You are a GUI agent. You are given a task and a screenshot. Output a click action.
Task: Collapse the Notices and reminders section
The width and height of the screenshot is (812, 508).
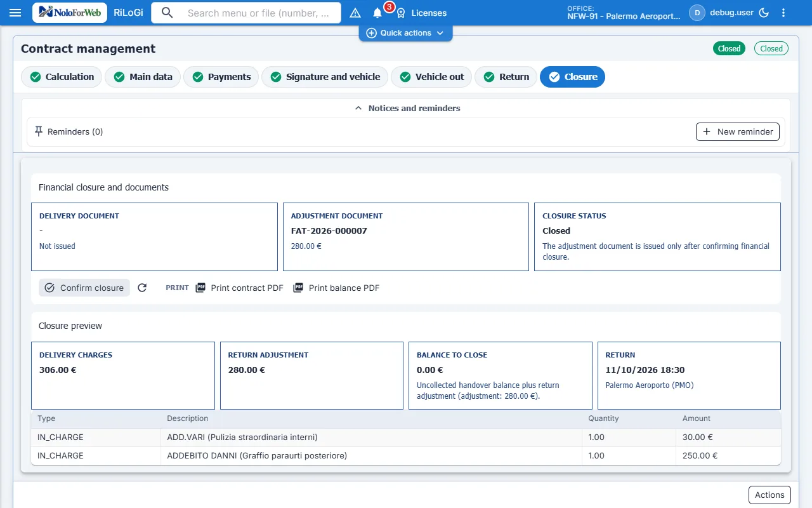click(407, 108)
